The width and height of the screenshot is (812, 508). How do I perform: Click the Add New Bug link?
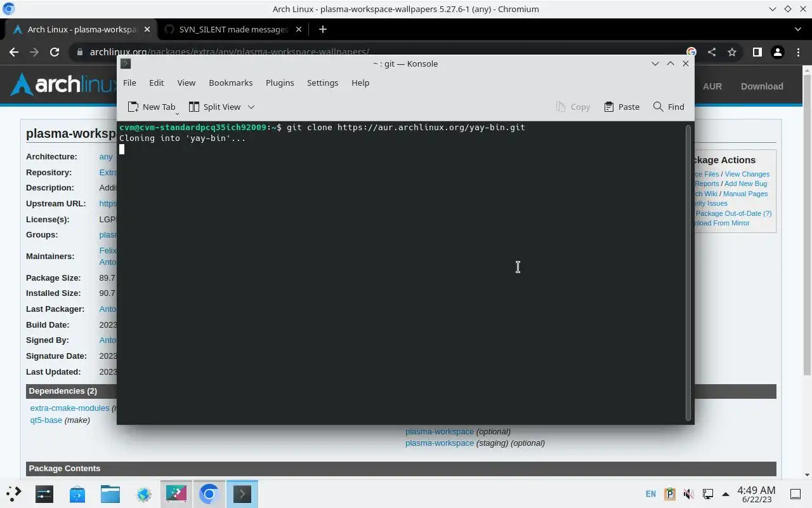tap(745, 184)
